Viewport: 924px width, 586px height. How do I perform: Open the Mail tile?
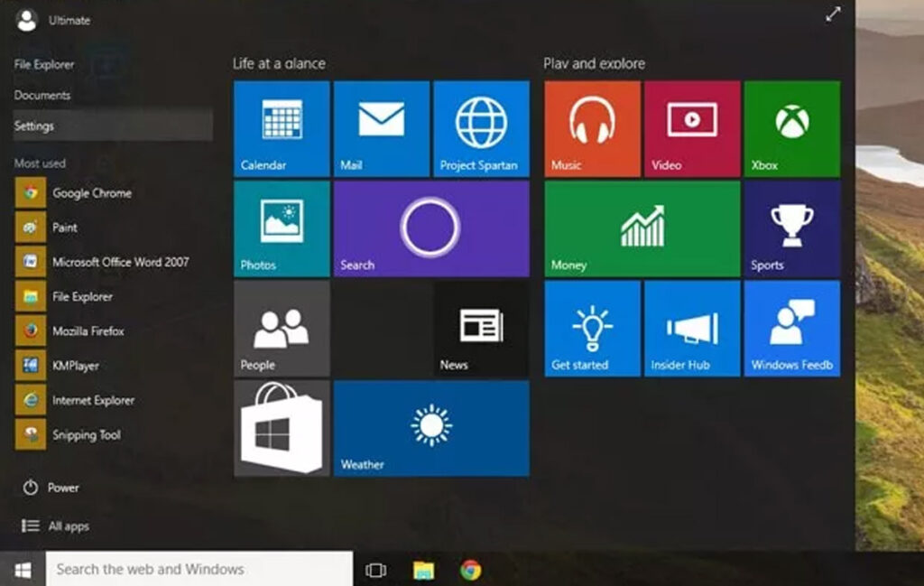380,127
